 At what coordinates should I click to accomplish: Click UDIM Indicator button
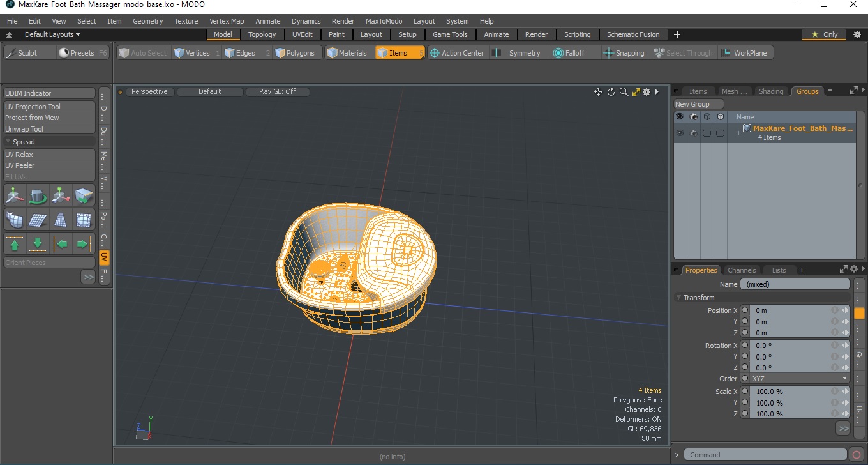[50, 93]
